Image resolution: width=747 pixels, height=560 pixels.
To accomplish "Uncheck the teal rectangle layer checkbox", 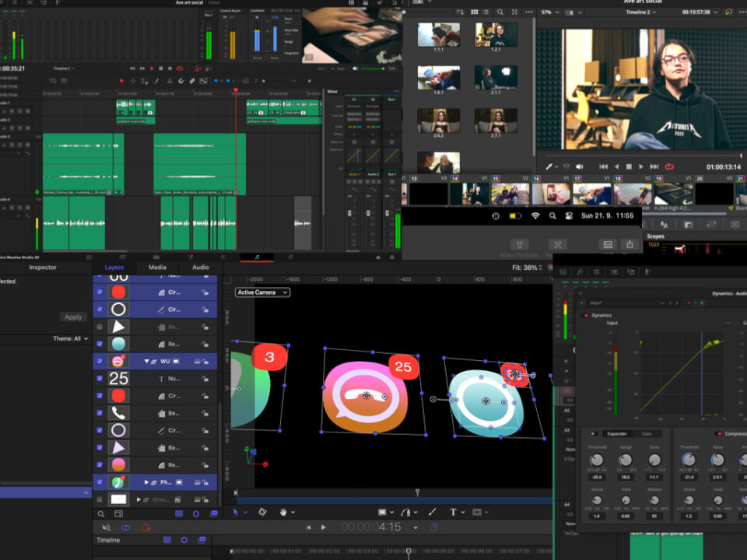I will [x=100, y=344].
